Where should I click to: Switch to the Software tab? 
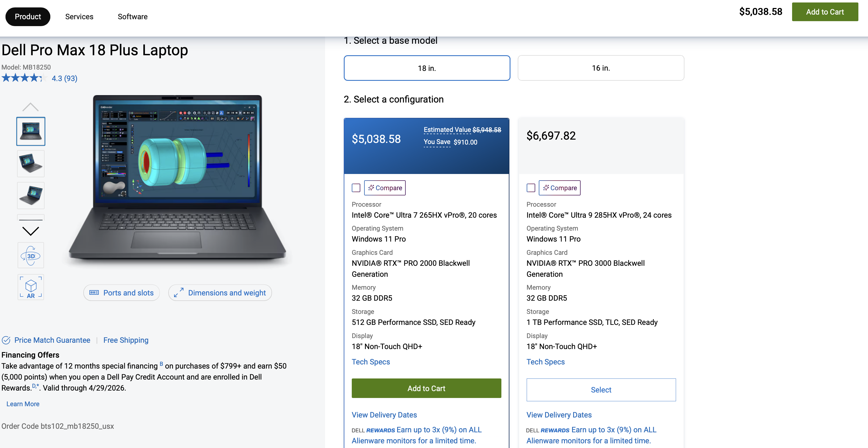[x=132, y=16]
